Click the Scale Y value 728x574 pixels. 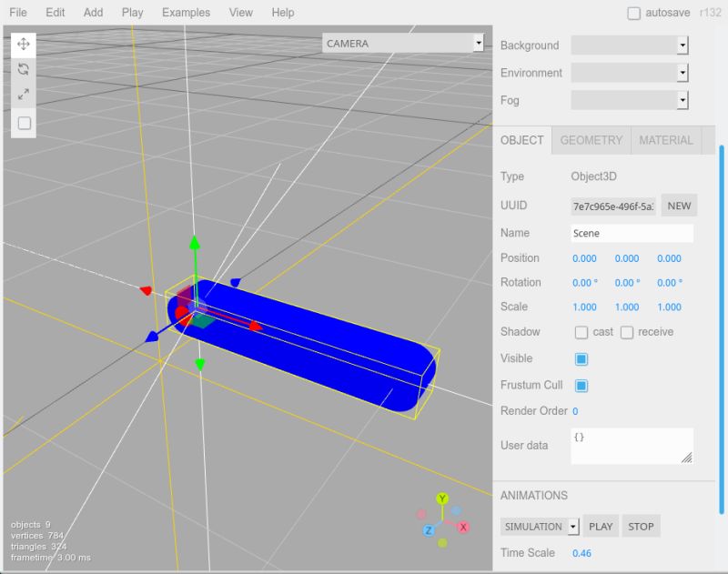(x=627, y=307)
